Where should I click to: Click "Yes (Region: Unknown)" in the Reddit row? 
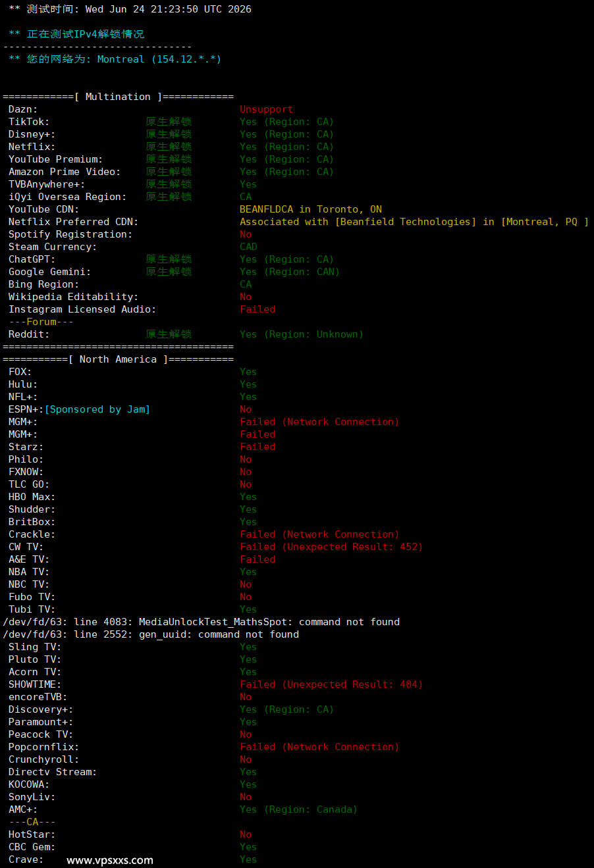click(x=302, y=334)
